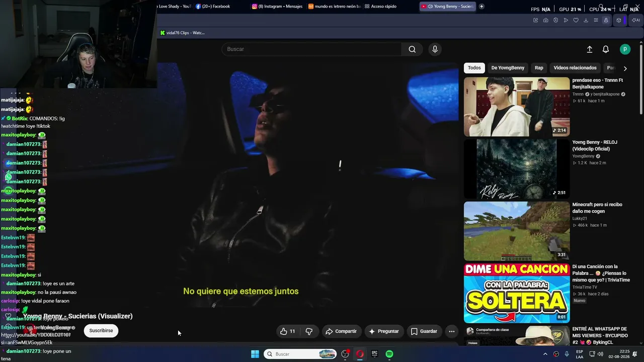Viewport: 644px width, 362px height.
Task: Click the browser toolbar edit/share icon
Action: tap(536, 20)
